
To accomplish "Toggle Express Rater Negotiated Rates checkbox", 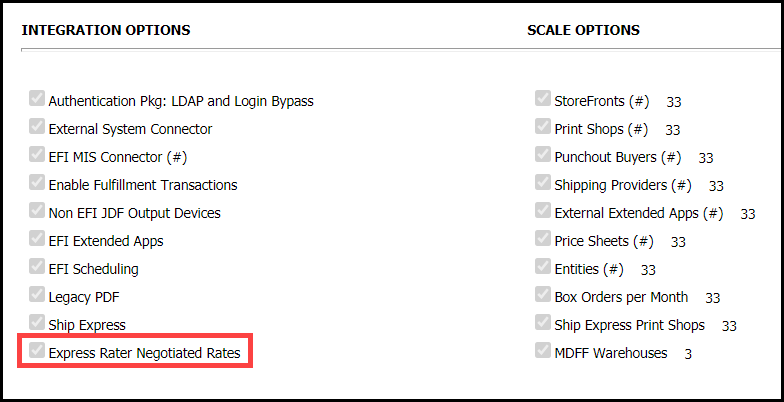I will pyautogui.click(x=37, y=351).
